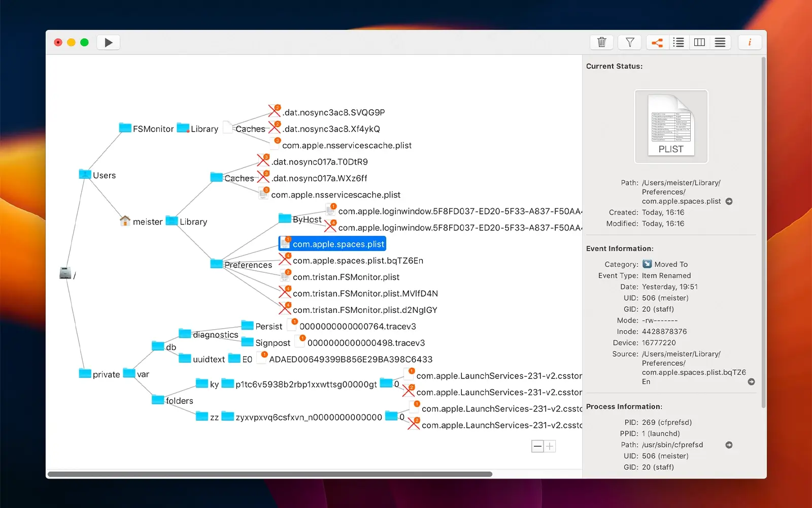
Task: Click the Moved To category icon
Action: (x=647, y=264)
